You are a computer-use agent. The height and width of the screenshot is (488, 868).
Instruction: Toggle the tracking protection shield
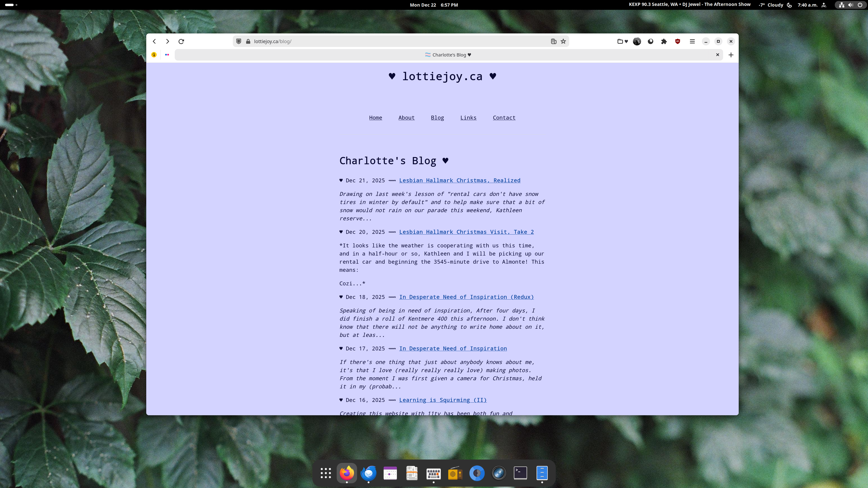[x=239, y=41]
